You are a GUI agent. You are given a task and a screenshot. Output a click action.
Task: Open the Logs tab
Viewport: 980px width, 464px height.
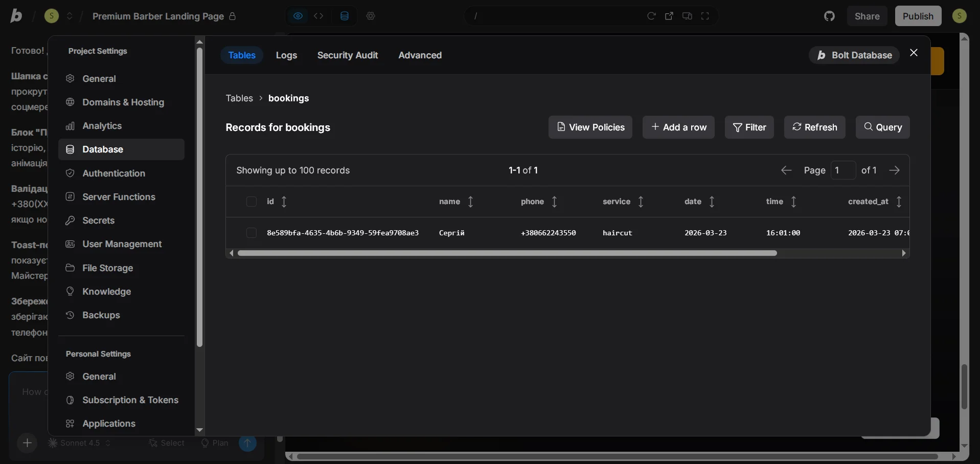287,55
